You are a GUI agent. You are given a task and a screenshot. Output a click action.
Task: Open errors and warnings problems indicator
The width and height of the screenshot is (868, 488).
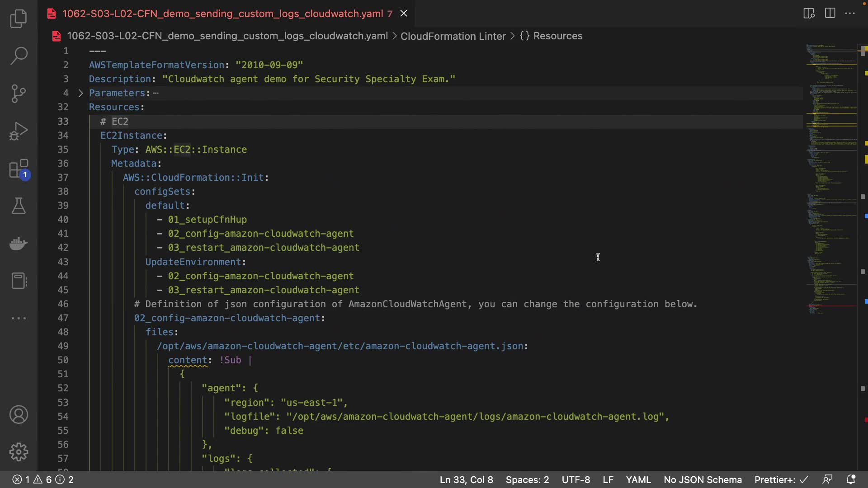coord(43,479)
